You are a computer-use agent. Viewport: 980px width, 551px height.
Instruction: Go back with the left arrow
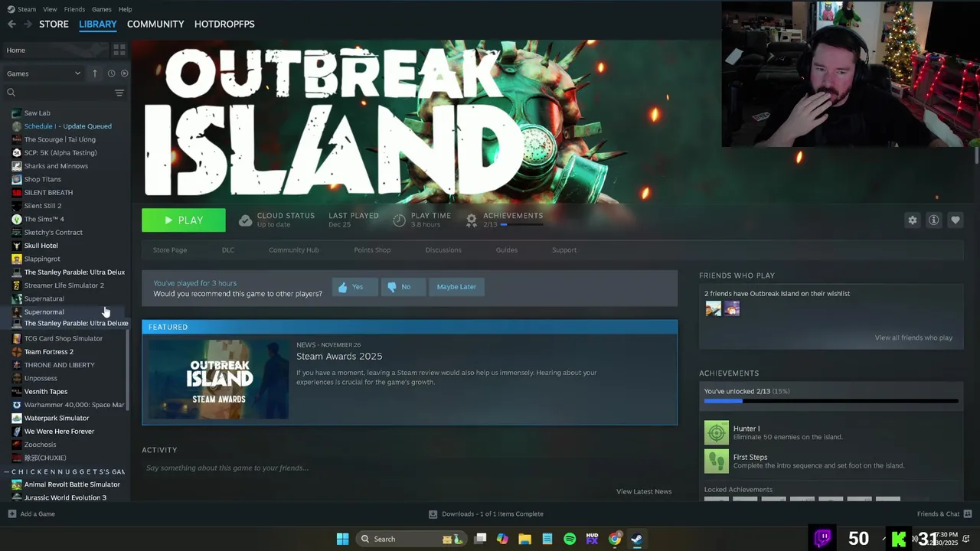(x=11, y=24)
